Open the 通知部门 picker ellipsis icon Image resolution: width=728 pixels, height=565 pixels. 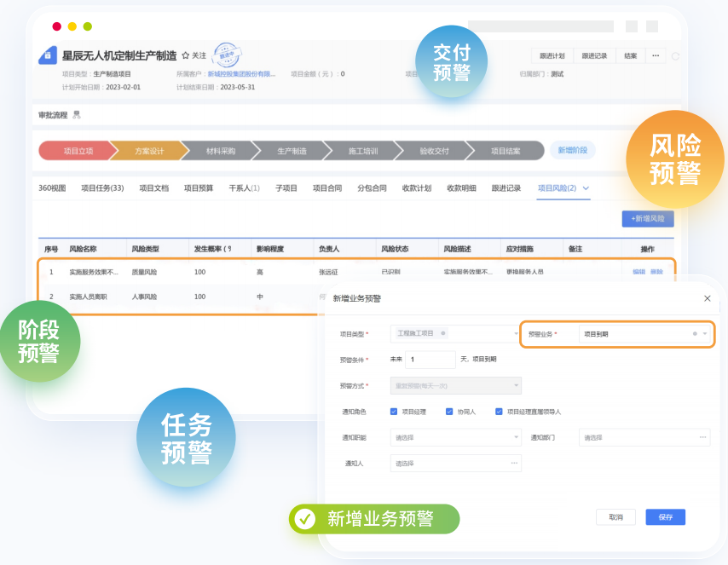pyautogui.click(x=702, y=437)
